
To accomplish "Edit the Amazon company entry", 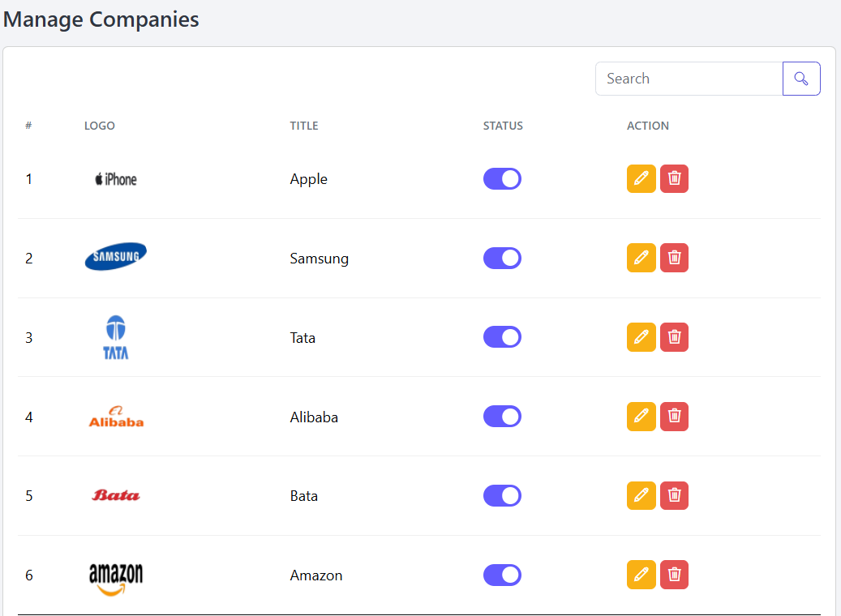I will click(x=641, y=575).
